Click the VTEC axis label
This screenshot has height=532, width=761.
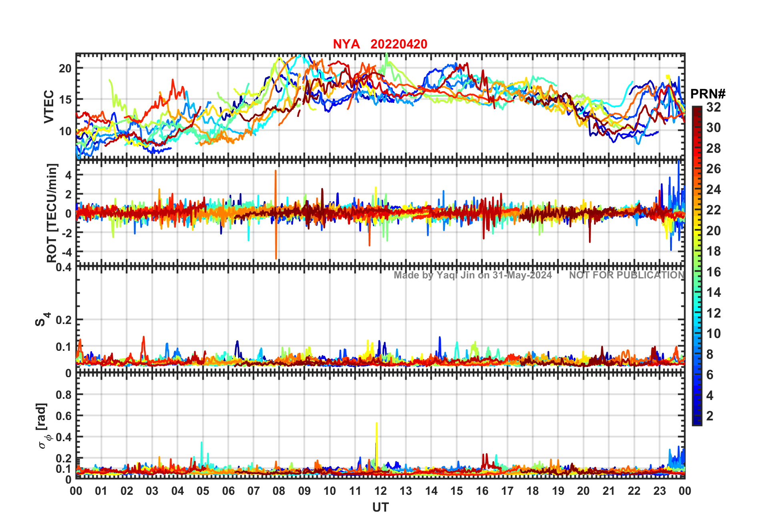(49, 106)
